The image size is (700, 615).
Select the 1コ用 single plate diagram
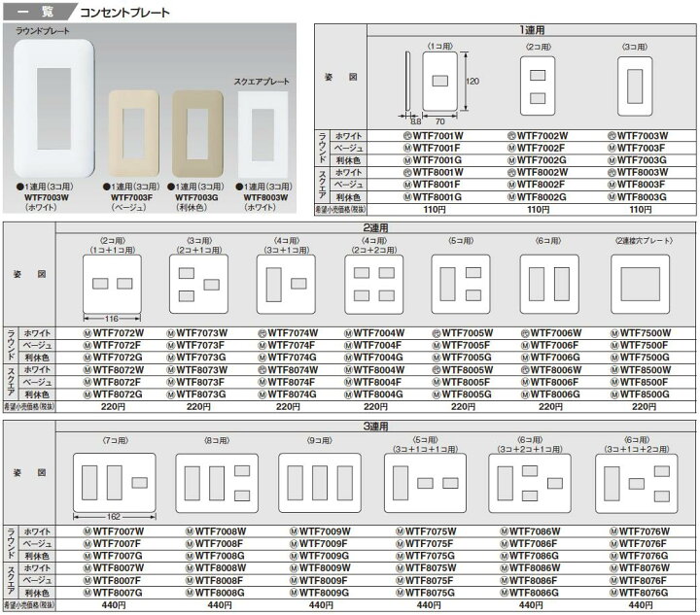pyautogui.click(x=439, y=82)
